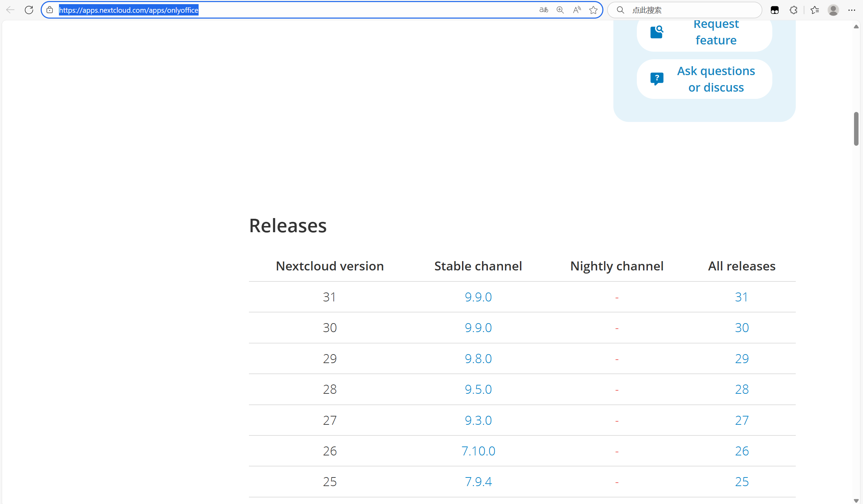Zoom into the page with the magnifier icon
The width and height of the screenshot is (863, 504).
[560, 10]
